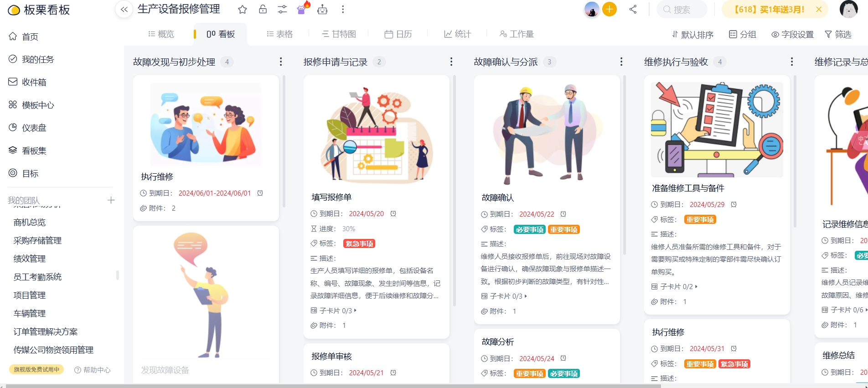Click the search field in the top bar
The width and height of the screenshot is (868, 388).
click(682, 9)
